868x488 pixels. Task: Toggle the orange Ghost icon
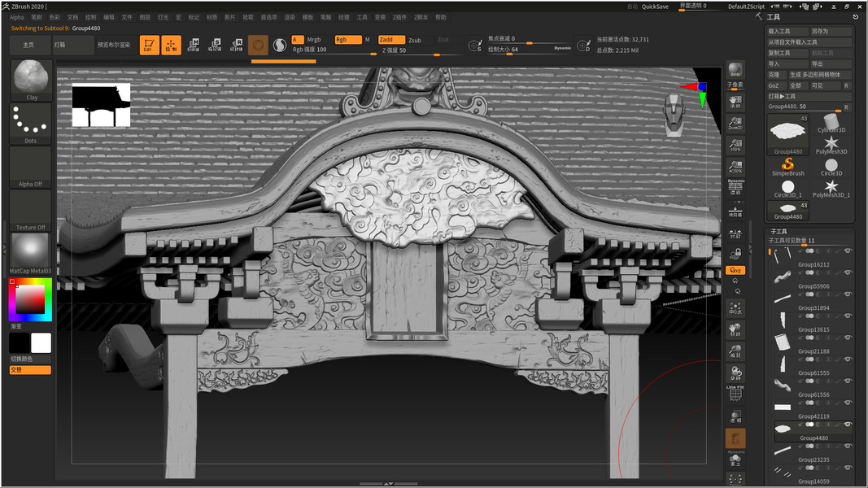coord(735,438)
